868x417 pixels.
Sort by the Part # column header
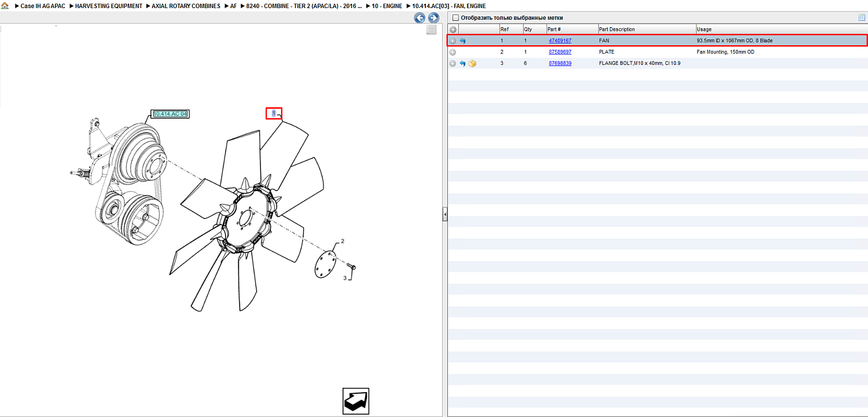[572, 30]
